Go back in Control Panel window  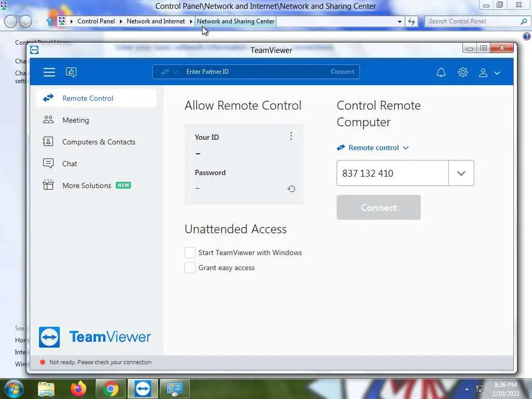(10, 21)
